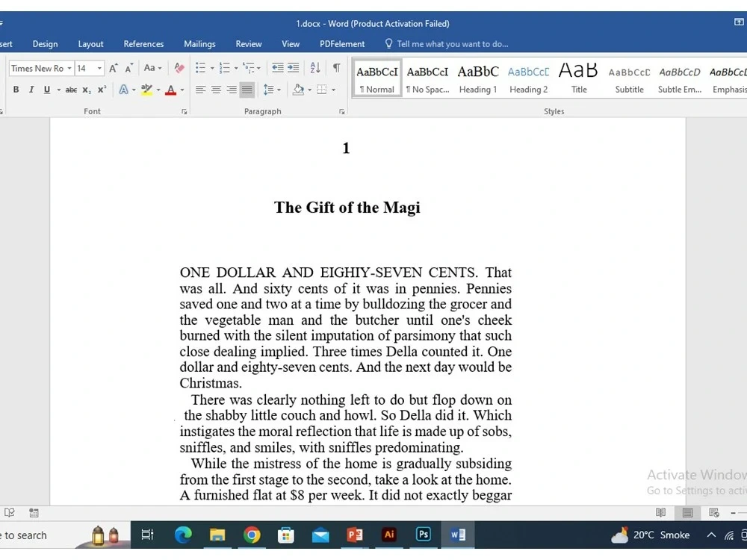
Task: Click Bullets list icon
Action: tap(200, 68)
